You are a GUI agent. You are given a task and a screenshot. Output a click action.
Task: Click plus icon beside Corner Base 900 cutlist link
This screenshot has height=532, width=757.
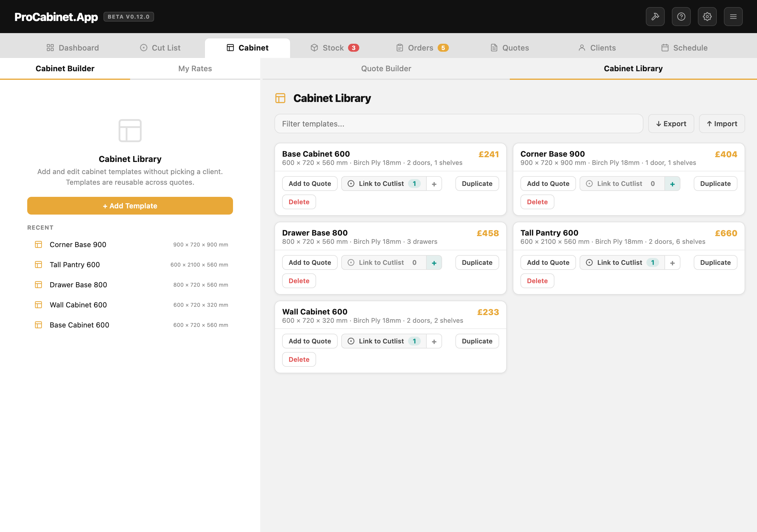[x=673, y=184]
